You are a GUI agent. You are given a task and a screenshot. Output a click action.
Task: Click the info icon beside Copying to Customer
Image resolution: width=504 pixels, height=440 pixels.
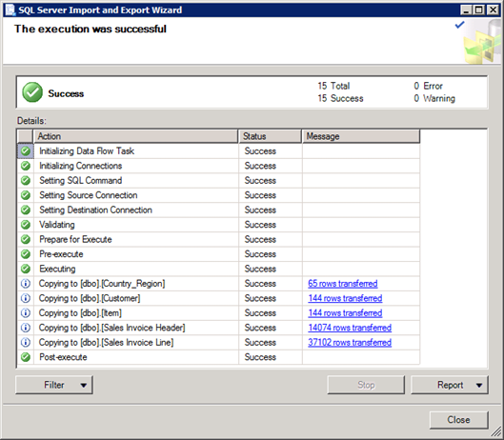(26, 298)
